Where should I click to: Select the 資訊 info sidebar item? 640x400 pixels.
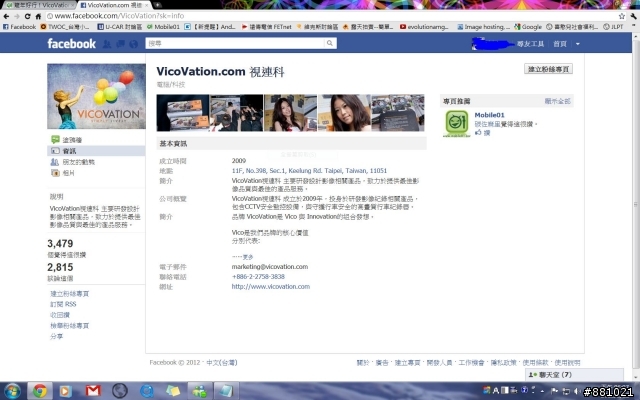96,151
